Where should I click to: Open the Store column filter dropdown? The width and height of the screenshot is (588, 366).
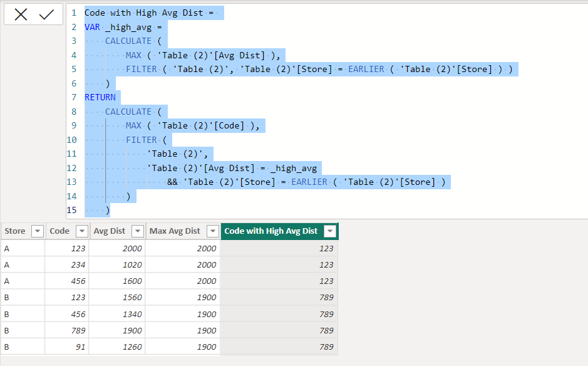point(38,231)
